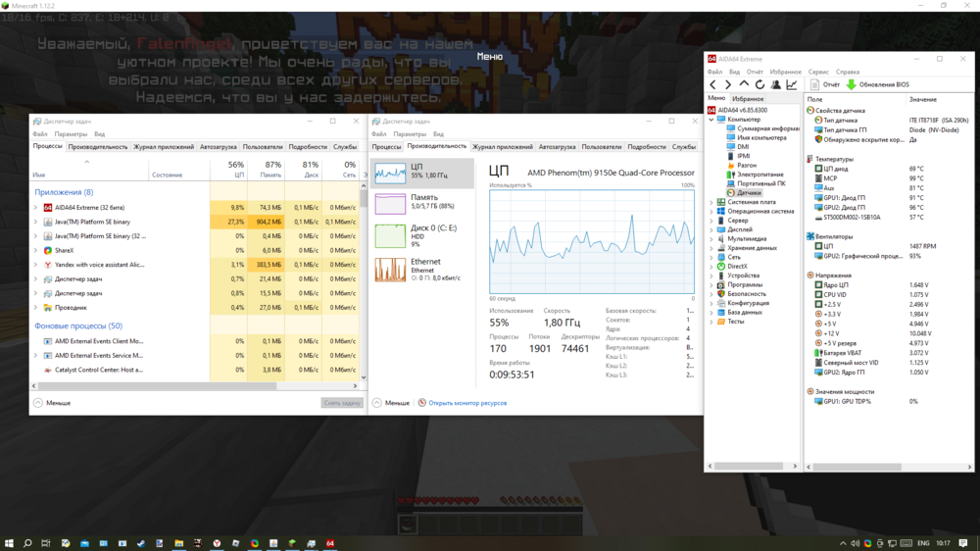Open AIDA64 taskbar icon
The height and width of the screenshot is (551, 980).
330,543
